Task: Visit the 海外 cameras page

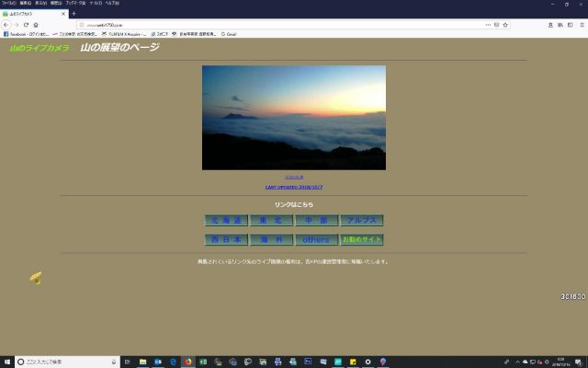Action: (x=271, y=239)
